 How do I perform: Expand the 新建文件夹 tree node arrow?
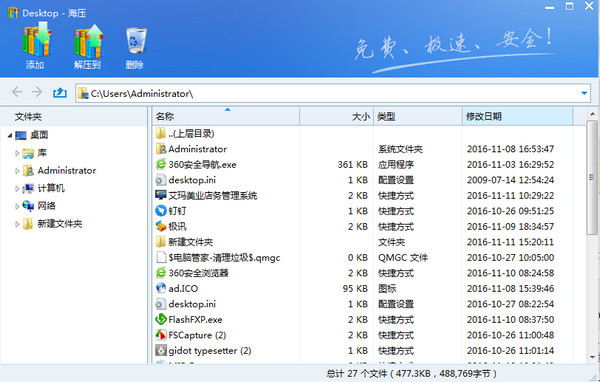(17, 224)
